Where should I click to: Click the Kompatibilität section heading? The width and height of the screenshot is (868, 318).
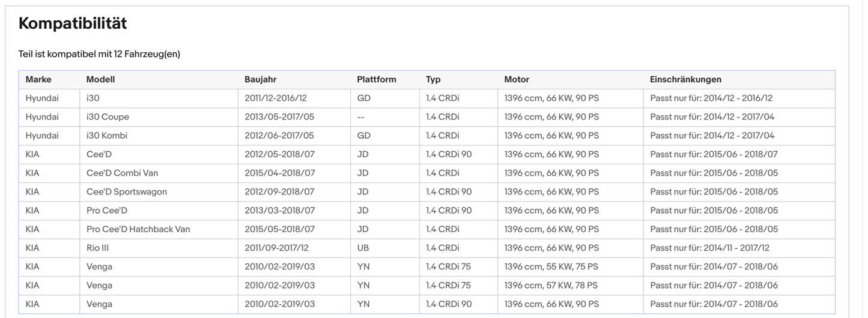tap(73, 24)
